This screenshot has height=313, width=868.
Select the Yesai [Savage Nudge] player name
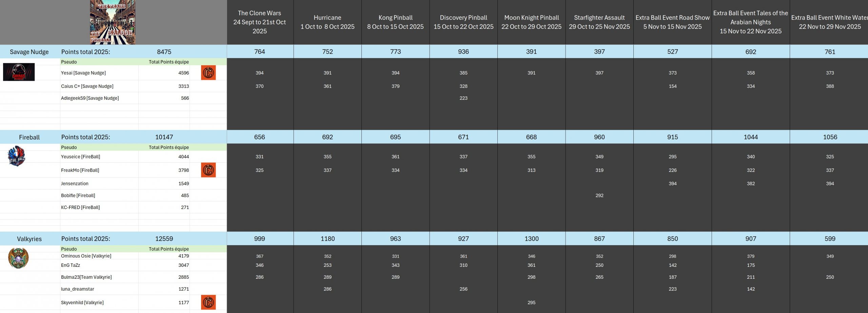tap(83, 73)
